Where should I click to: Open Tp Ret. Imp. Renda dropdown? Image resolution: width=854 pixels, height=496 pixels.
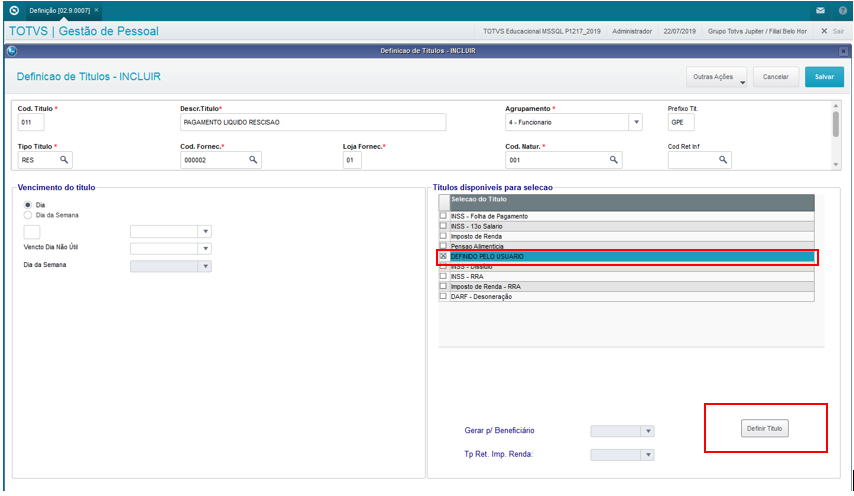click(x=648, y=455)
